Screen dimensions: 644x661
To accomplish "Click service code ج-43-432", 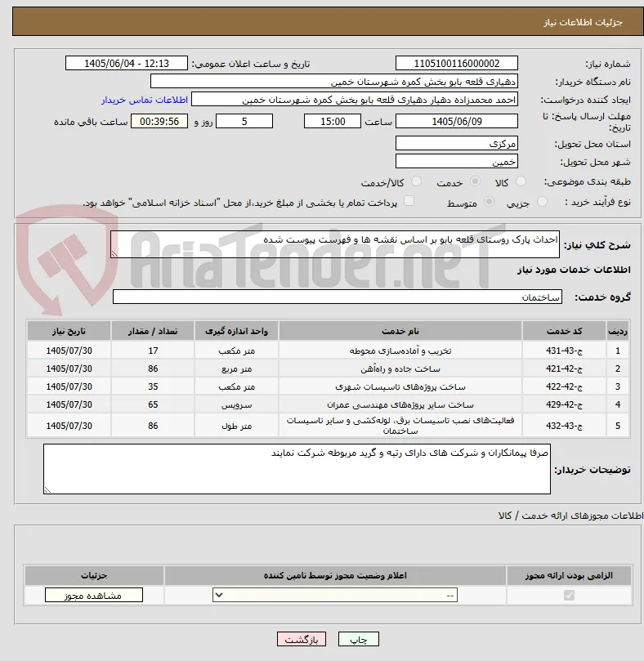I will [x=564, y=426].
